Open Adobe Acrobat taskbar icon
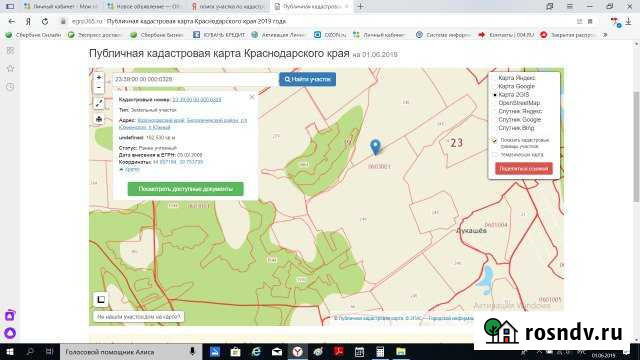The width and height of the screenshot is (640, 360). point(338,351)
